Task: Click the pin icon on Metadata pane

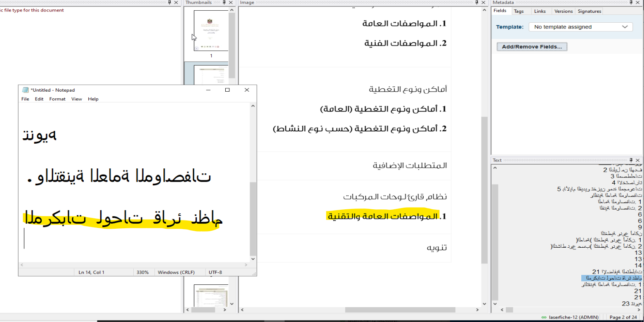Action: [x=632, y=2]
